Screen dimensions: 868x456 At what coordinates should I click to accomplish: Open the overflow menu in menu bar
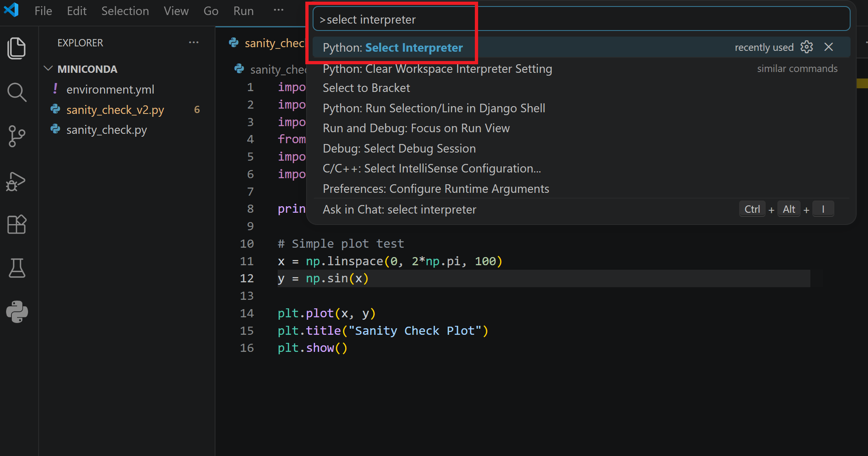point(278,11)
